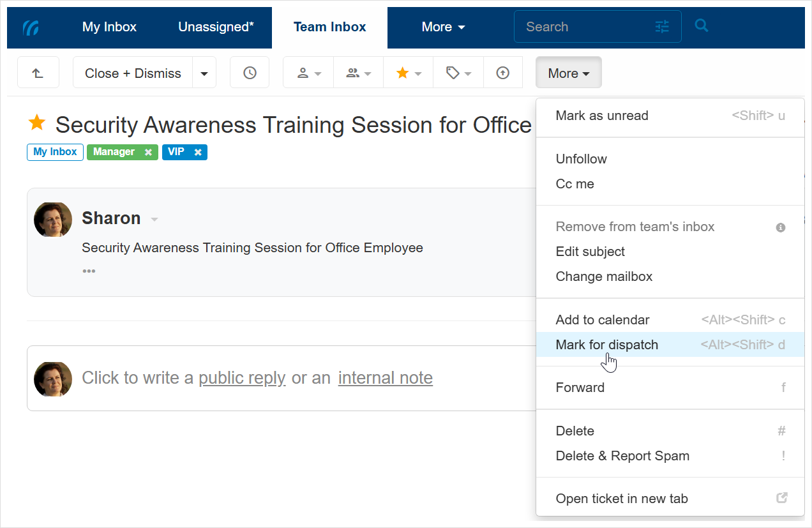Viewport: 812px width, 528px height.
Task: Click the search magnifier icon
Action: (x=702, y=26)
